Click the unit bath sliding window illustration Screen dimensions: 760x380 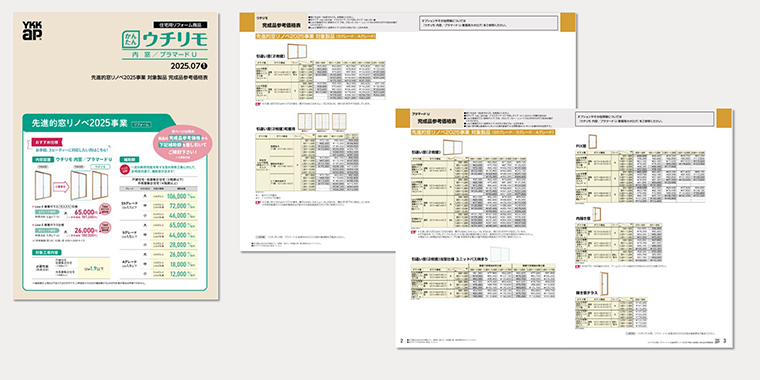point(500,255)
